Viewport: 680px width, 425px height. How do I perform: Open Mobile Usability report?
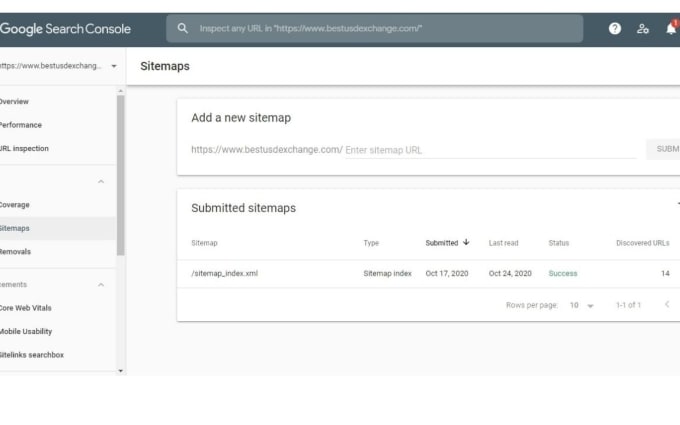[26, 331]
